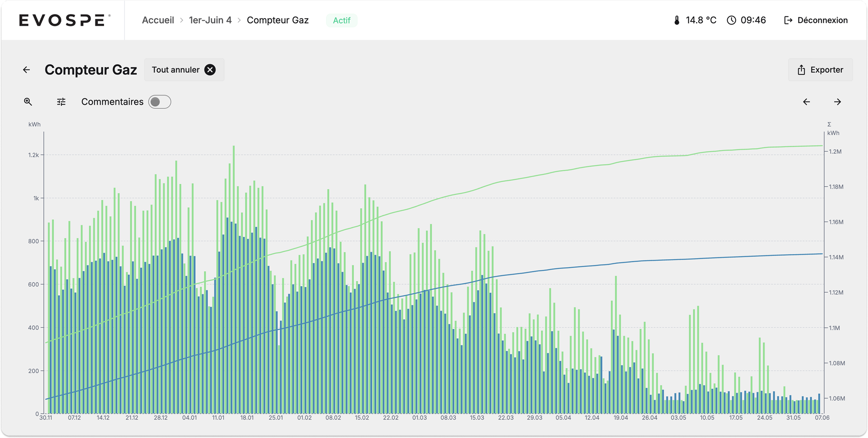
Task: Go to next chart period arrow
Action: coord(837,102)
